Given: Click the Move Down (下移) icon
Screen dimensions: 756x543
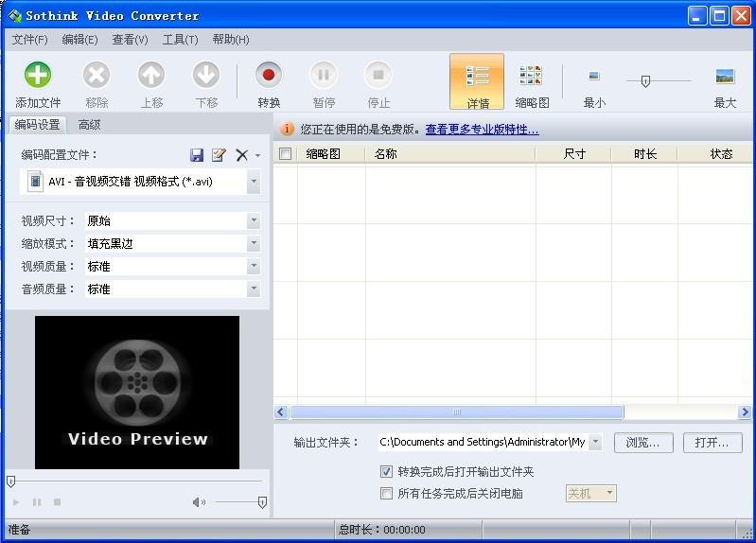Looking at the screenshot, I should (x=206, y=76).
